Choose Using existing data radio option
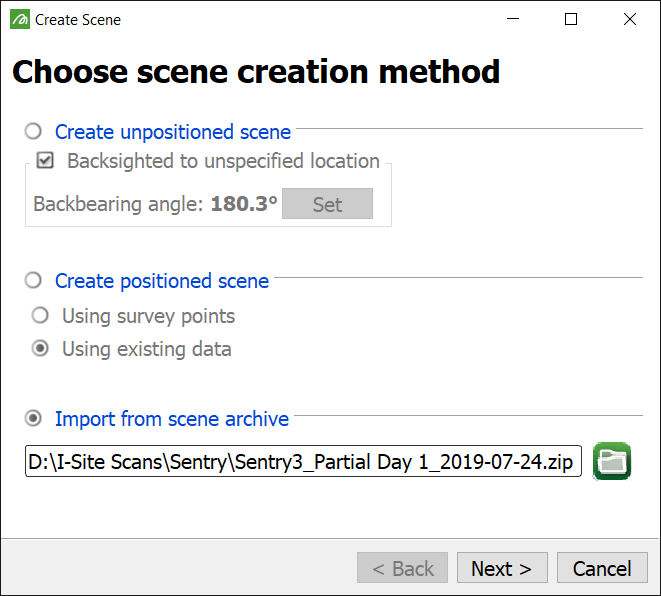Screen dimensions: 661x596 pyautogui.click(x=40, y=349)
